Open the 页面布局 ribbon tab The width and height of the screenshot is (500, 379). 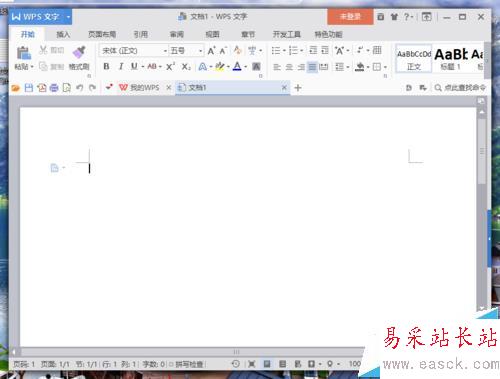102,34
